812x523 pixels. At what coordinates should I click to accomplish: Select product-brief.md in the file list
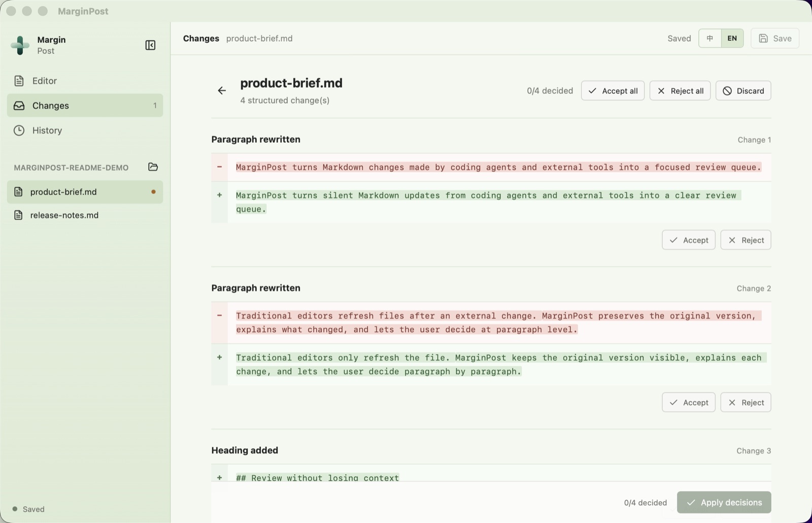[85, 192]
